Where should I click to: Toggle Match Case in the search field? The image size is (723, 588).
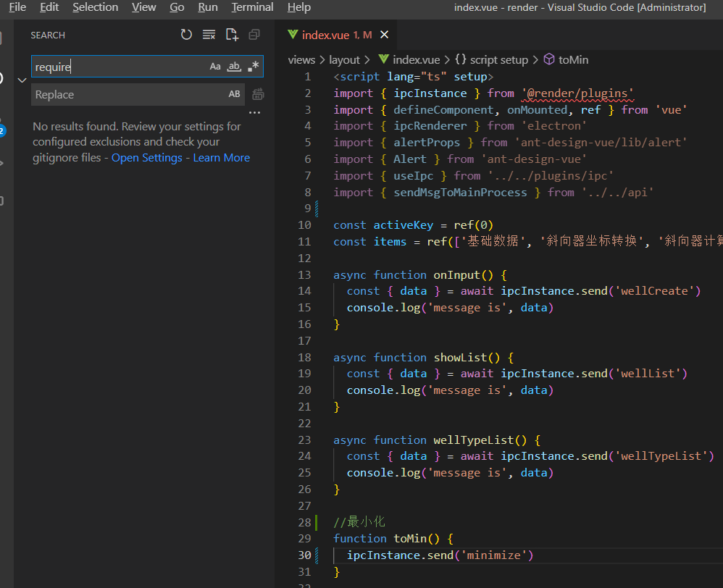[214, 66]
